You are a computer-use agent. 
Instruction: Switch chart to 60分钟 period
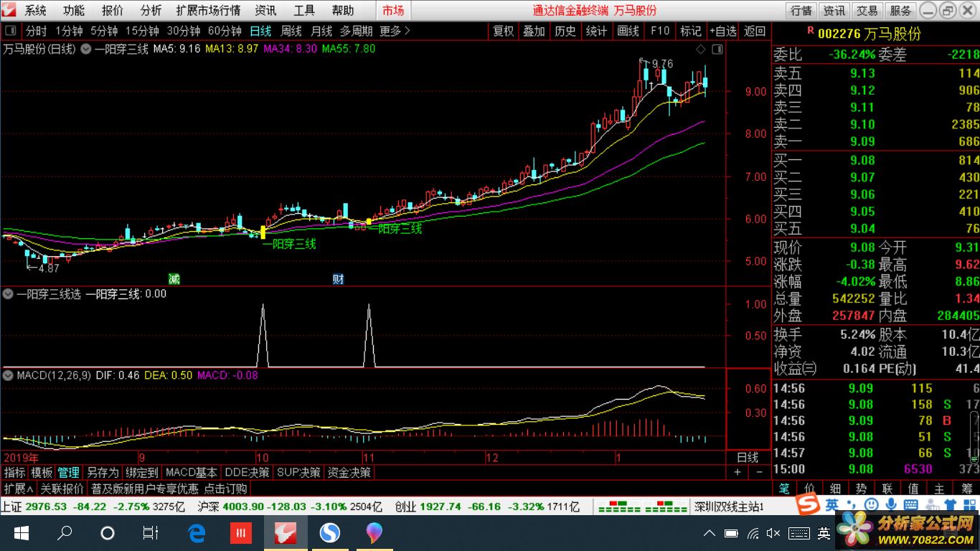pos(225,31)
